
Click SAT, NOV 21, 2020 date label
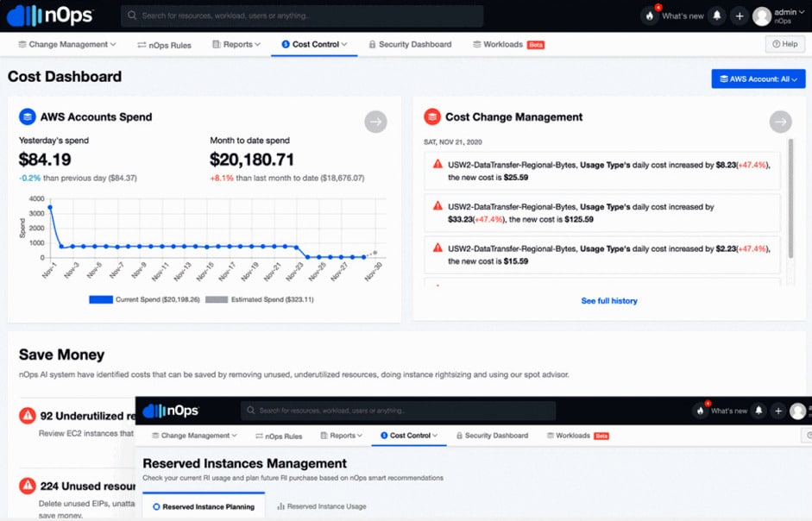click(x=453, y=142)
